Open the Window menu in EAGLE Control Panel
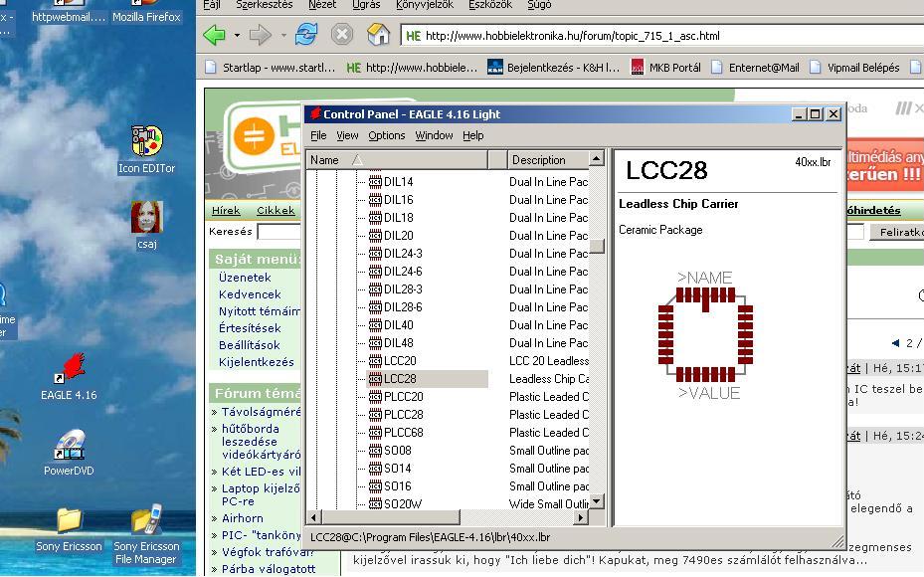This screenshot has width=924, height=577. coord(434,135)
